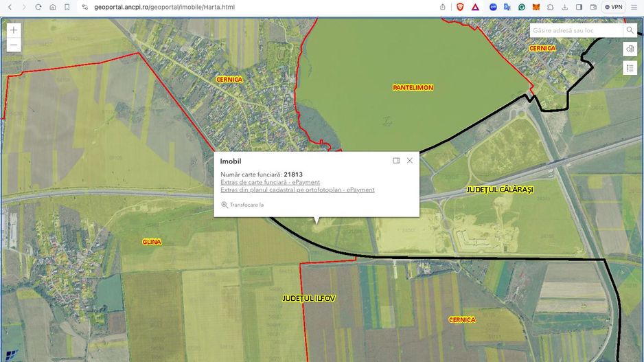Click Transfocare la zoom-to action
The width and height of the screenshot is (644, 362).
pos(242,205)
